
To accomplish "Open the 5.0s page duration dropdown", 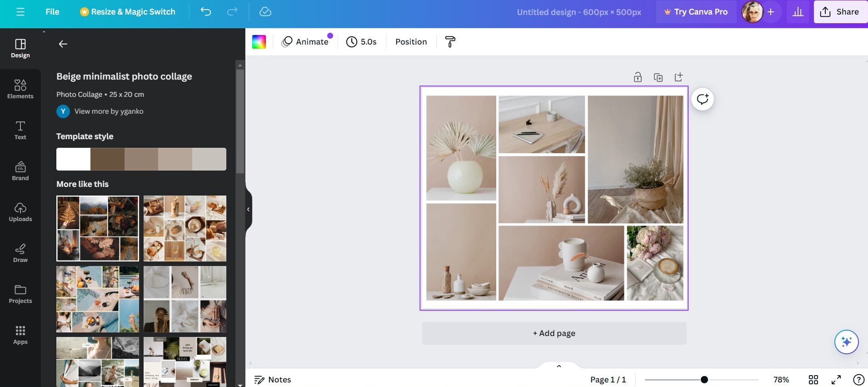I will coord(361,42).
